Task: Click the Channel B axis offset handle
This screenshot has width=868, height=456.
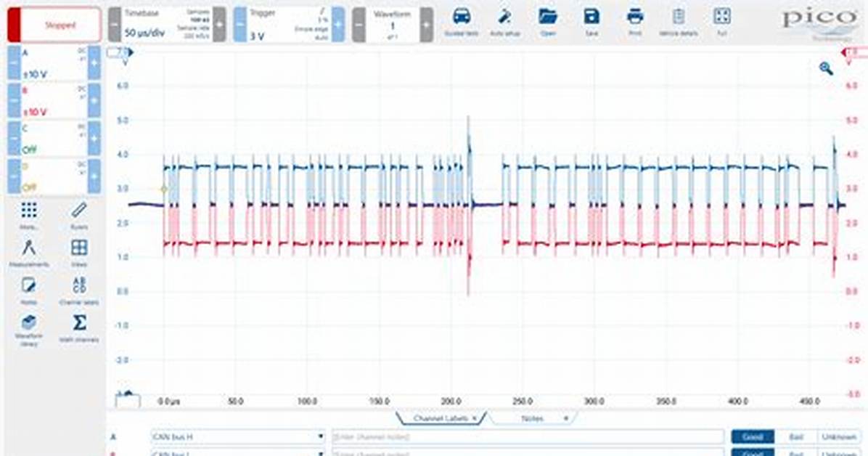Action: [x=854, y=52]
